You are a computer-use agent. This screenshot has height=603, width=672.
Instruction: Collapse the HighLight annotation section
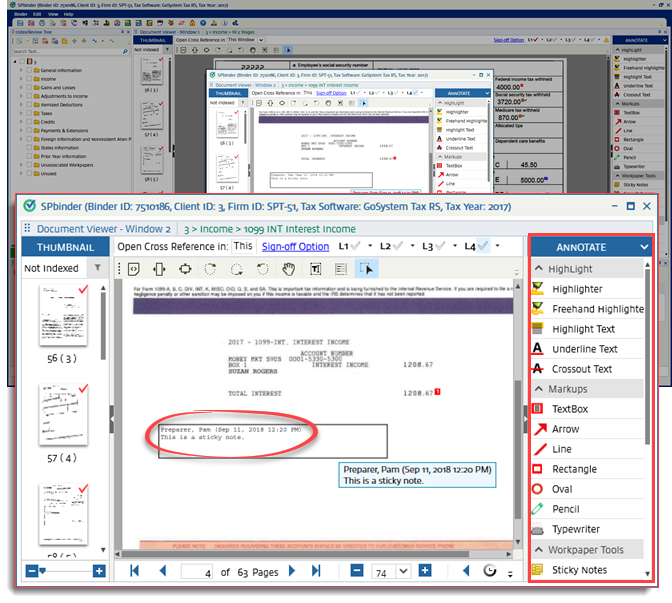[538, 269]
